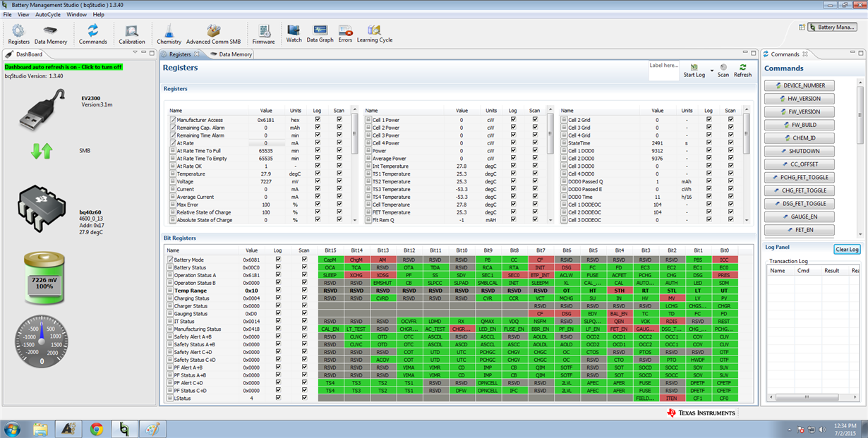Viewport: 868px width, 438px height.
Task: Launch the Calibration tool
Action: (132, 34)
